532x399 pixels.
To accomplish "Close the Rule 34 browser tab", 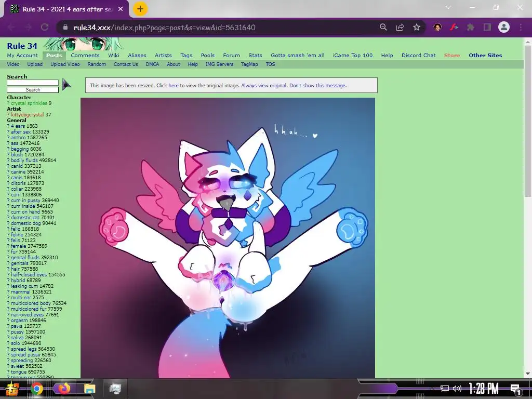I will point(121,9).
